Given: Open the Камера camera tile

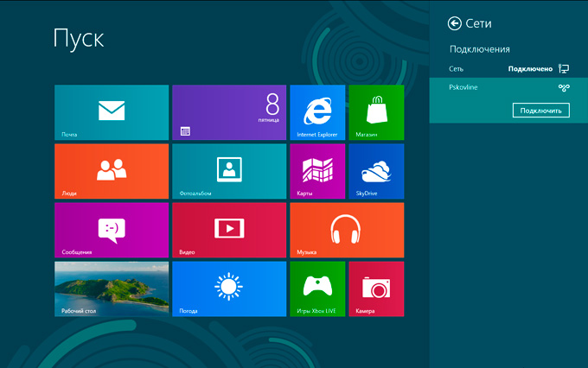Looking at the screenshot, I should tap(376, 289).
